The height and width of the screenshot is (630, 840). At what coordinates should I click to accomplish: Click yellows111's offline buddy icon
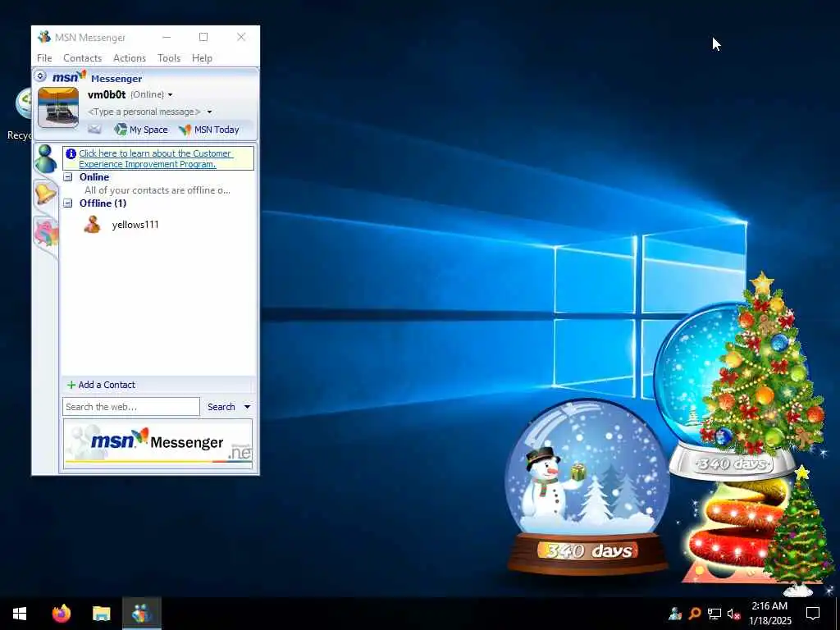tap(92, 224)
